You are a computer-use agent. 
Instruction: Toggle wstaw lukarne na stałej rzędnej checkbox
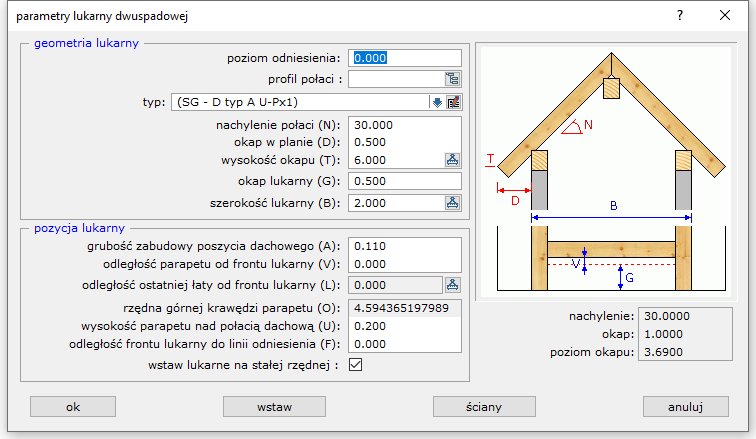pyautogui.click(x=355, y=365)
